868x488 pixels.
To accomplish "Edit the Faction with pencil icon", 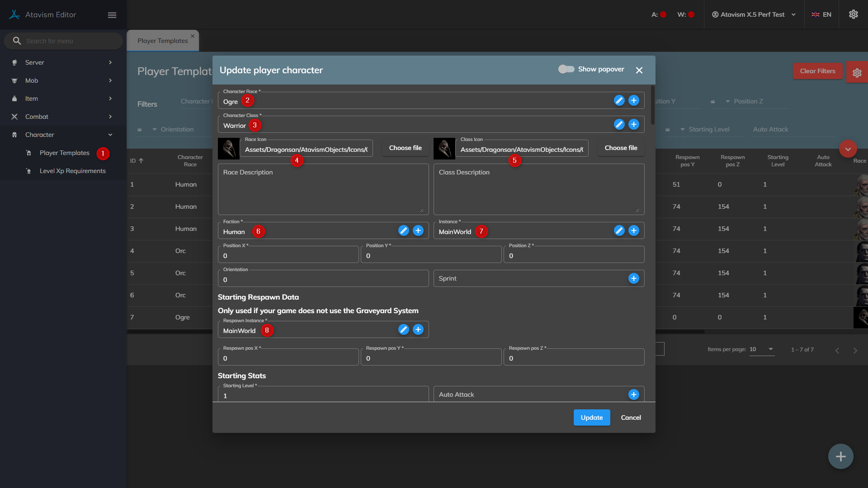I will click(x=403, y=230).
